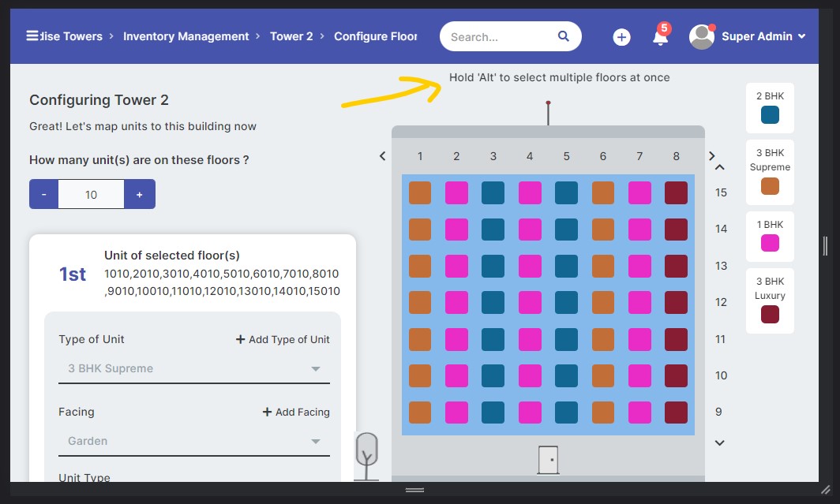Image resolution: width=840 pixels, height=504 pixels.
Task: Select floor 11 label
Action: click(x=721, y=339)
